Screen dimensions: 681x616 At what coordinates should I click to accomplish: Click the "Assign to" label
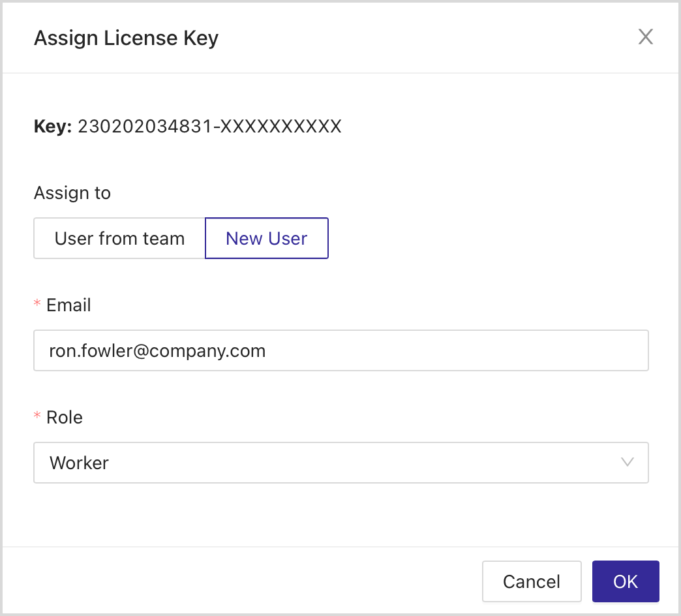click(72, 192)
